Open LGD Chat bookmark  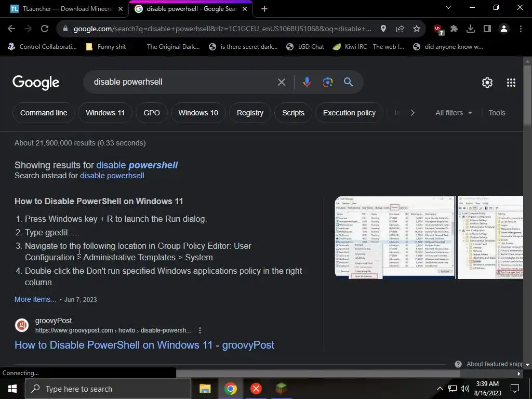tap(305, 47)
